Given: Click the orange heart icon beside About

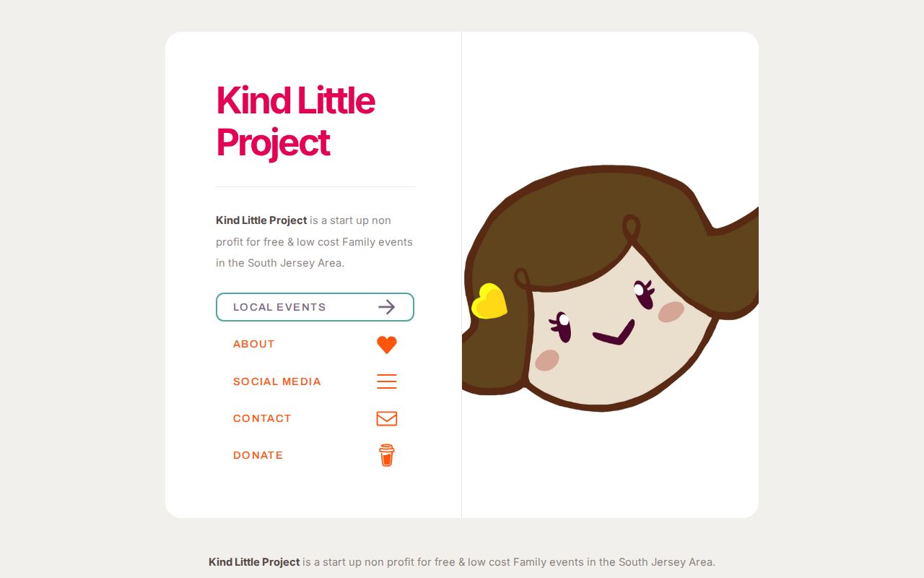Looking at the screenshot, I should point(387,345).
